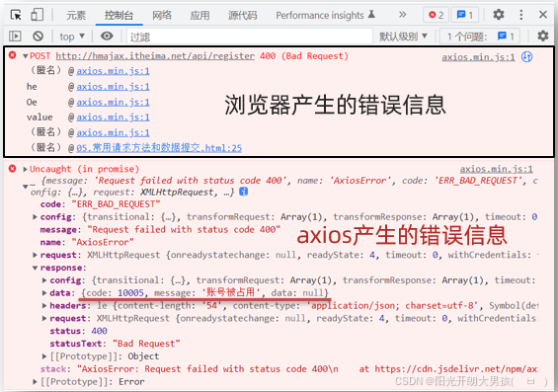Expand the Uncaught (in promise) error
The width and height of the screenshot is (558, 392).
tap(26, 169)
